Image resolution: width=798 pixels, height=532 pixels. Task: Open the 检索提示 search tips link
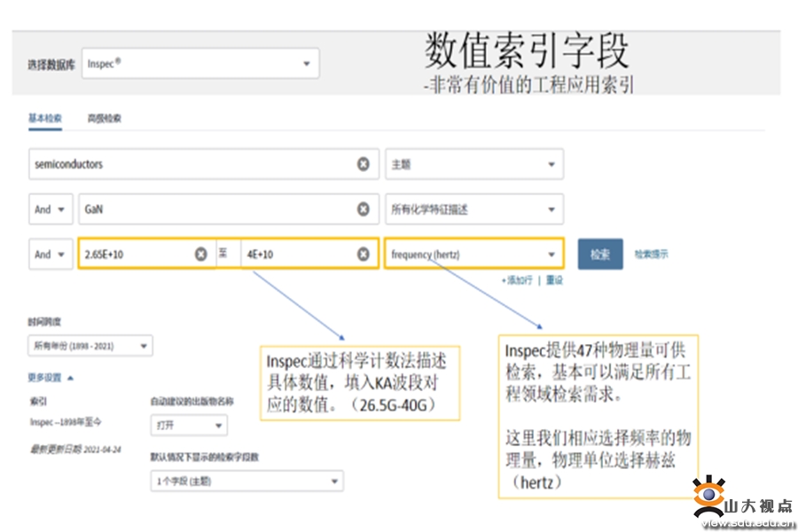pos(652,254)
